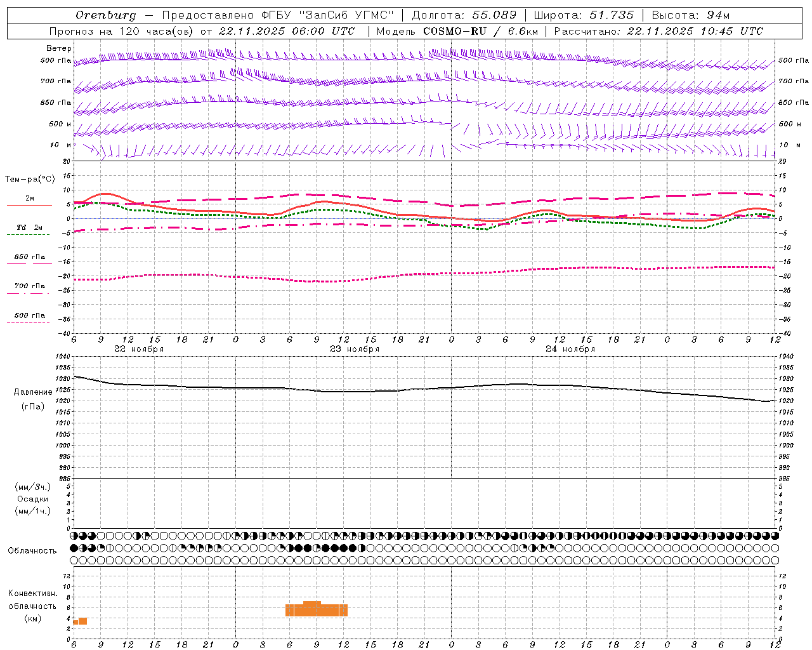Click the 'Облачность' cloud cover label
Viewport: 812px width, 650px height.
(x=32, y=551)
